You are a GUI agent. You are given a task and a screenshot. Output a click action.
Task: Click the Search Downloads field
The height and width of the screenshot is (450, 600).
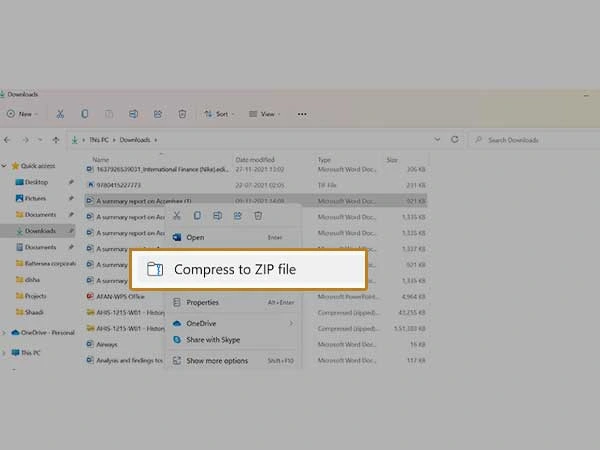tap(535, 140)
